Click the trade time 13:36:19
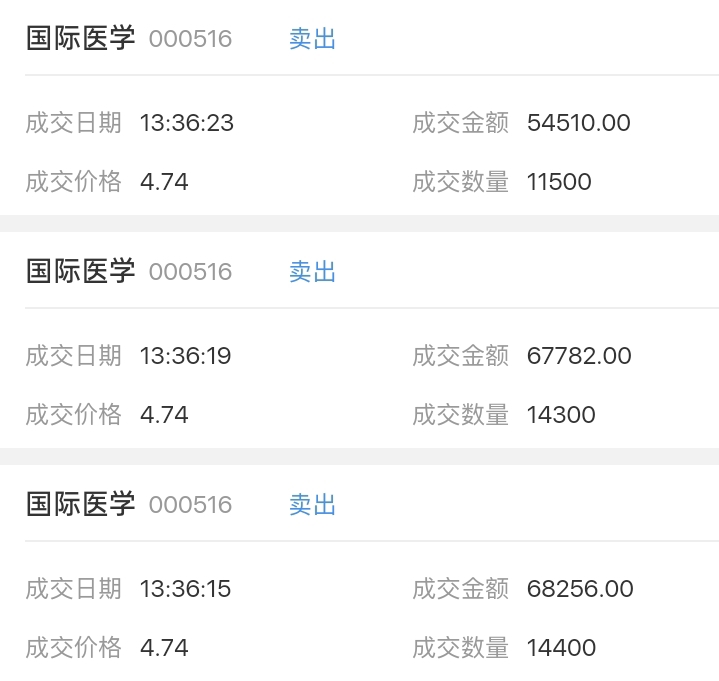 point(186,356)
